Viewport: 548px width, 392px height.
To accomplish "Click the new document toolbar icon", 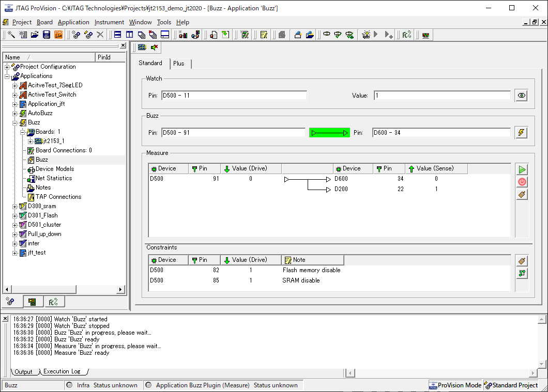I will click(x=23, y=35).
